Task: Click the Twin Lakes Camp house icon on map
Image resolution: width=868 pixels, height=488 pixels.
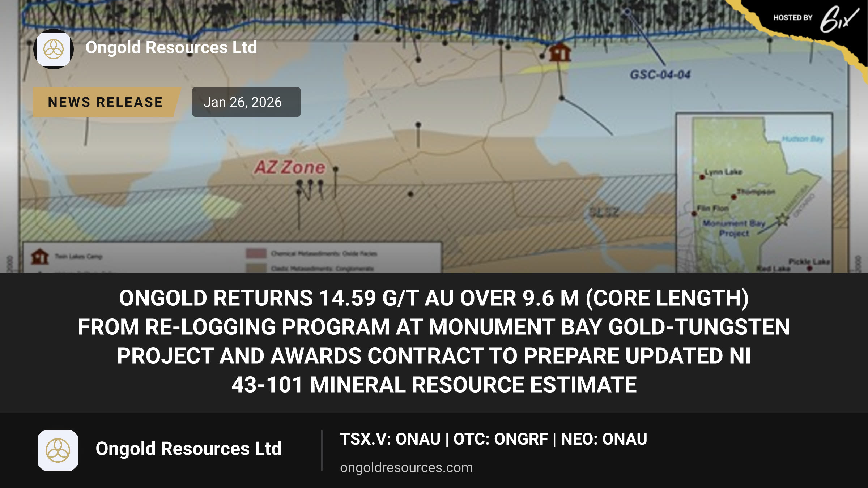Action: pos(560,53)
